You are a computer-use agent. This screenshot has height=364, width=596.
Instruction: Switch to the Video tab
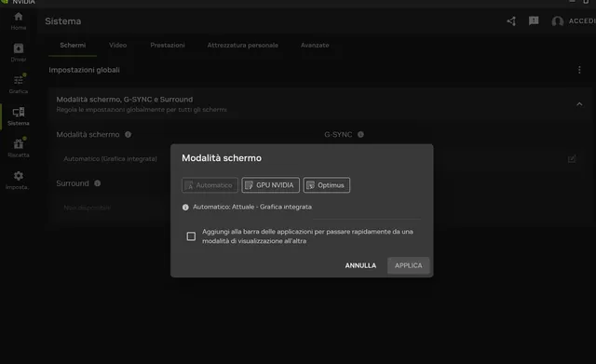pyautogui.click(x=118, y=46)
